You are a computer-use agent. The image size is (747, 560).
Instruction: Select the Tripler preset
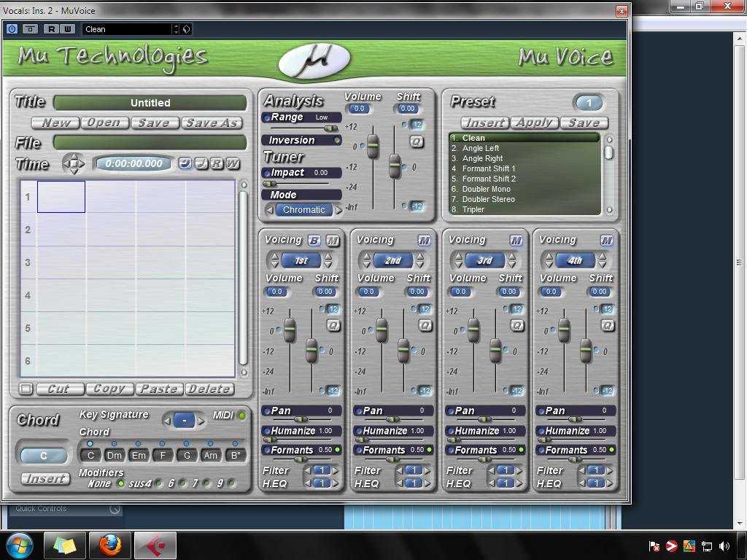[x=473, y=209]
